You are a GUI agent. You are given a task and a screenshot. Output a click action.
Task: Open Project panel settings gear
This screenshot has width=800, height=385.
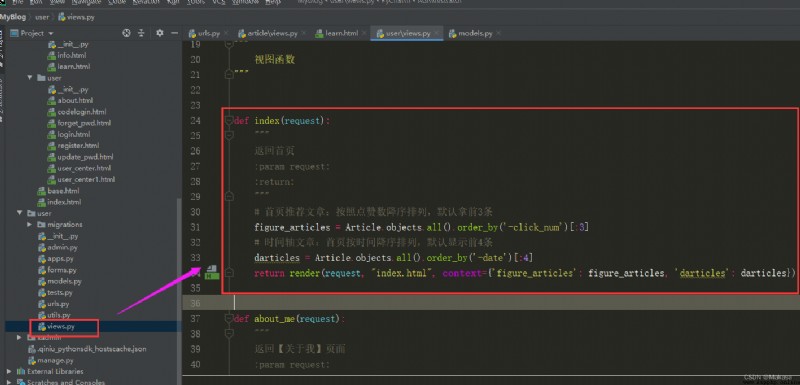tap(160, 33)
